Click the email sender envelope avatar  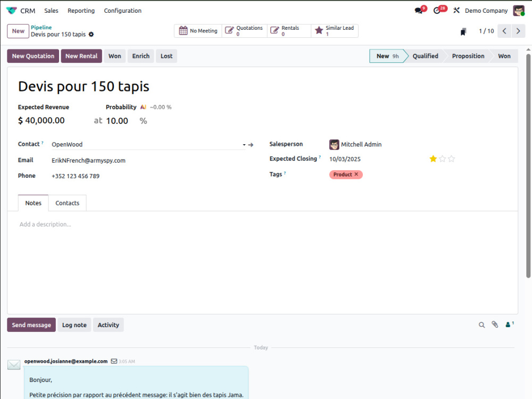click(x=14, y=365)
